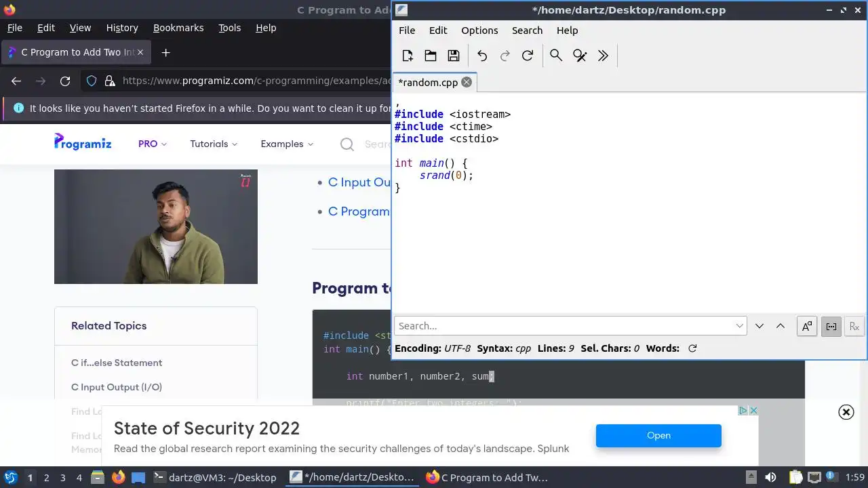Click the tracking protection shield icon

pos(92,81)
